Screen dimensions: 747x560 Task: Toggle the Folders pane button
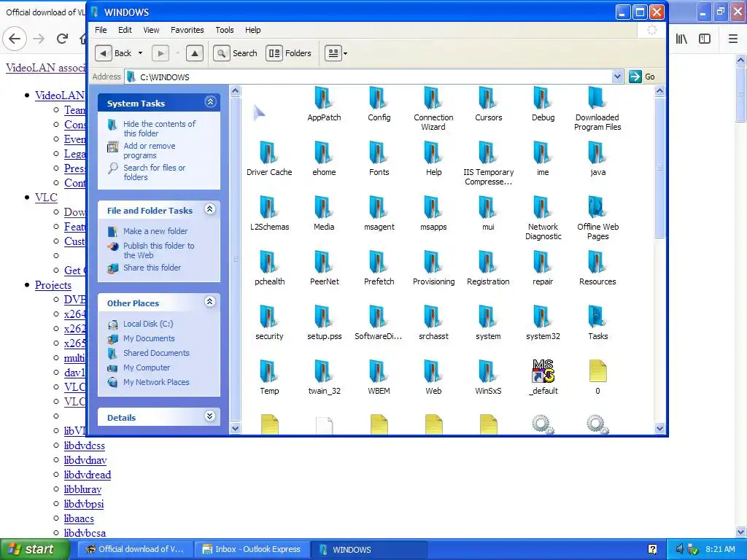point(289,53)
